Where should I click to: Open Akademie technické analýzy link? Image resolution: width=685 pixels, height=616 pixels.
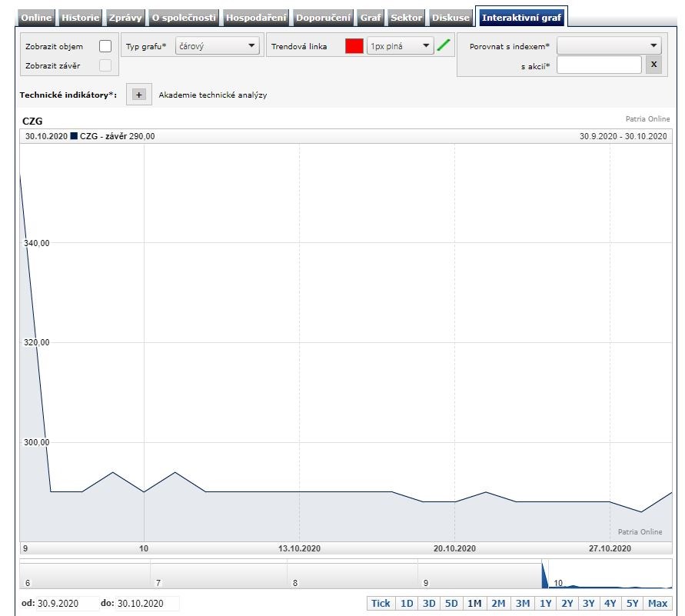(x=213, y=95)
